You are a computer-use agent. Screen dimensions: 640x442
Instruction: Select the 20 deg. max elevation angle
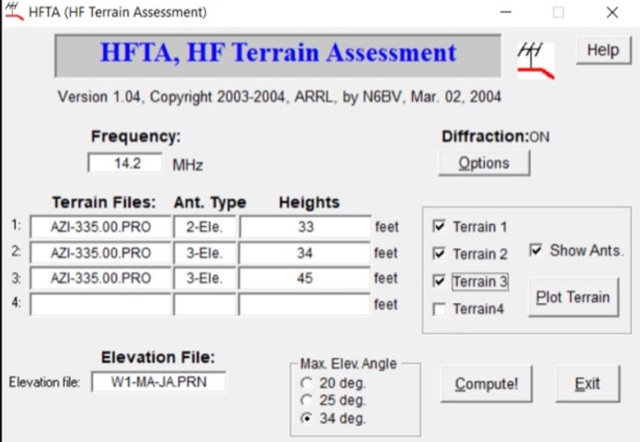[306, 383]
